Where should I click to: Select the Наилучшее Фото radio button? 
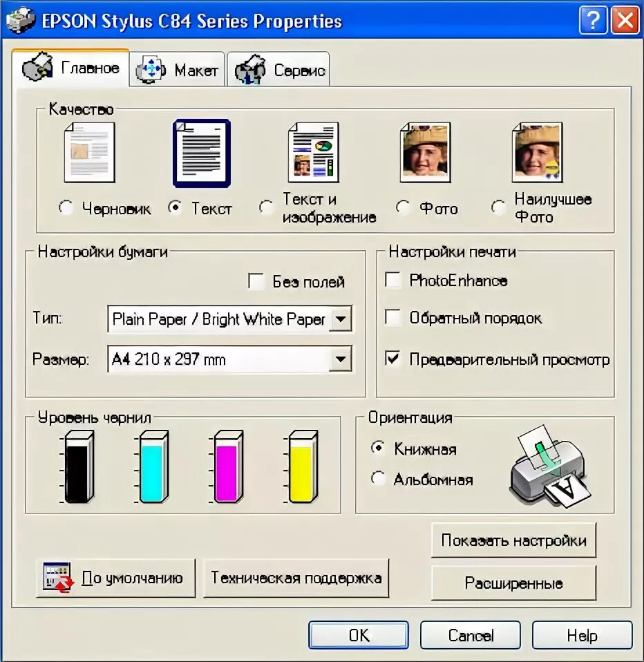click(x=498, y=207)
